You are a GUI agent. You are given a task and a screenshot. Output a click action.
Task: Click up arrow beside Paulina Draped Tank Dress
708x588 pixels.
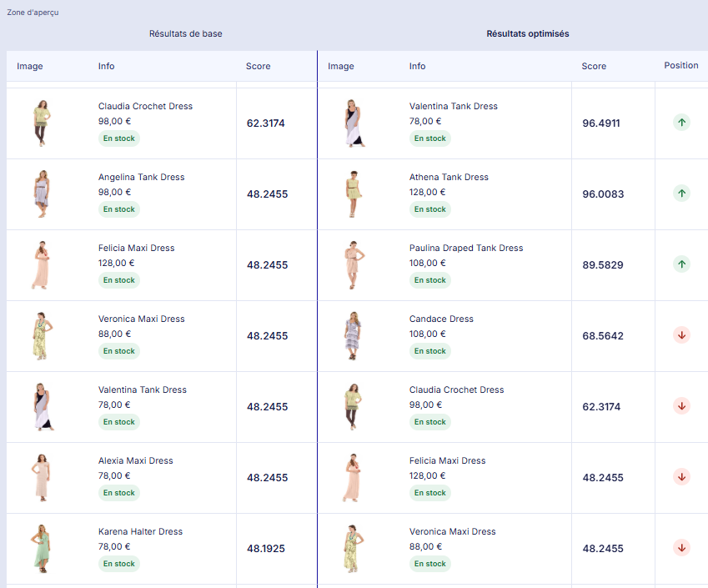pos(681,264)
